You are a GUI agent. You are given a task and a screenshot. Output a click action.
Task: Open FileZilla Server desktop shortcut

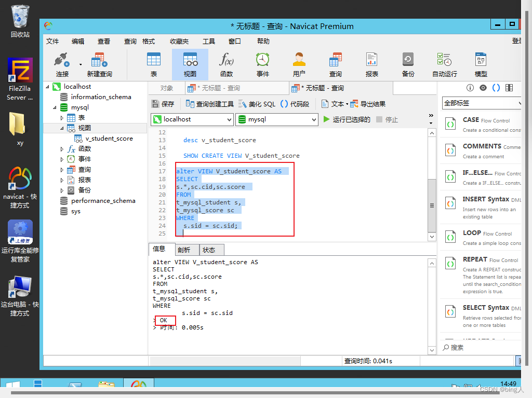click(20, 79)
